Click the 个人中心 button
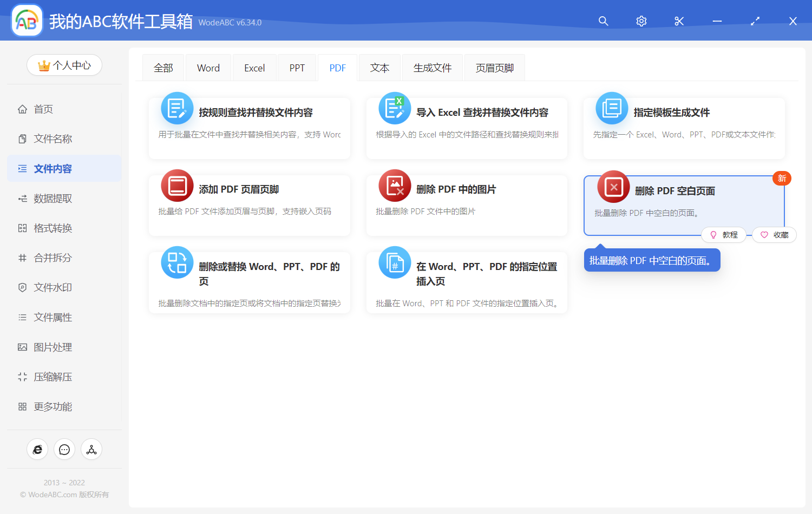 click(64, 65)
